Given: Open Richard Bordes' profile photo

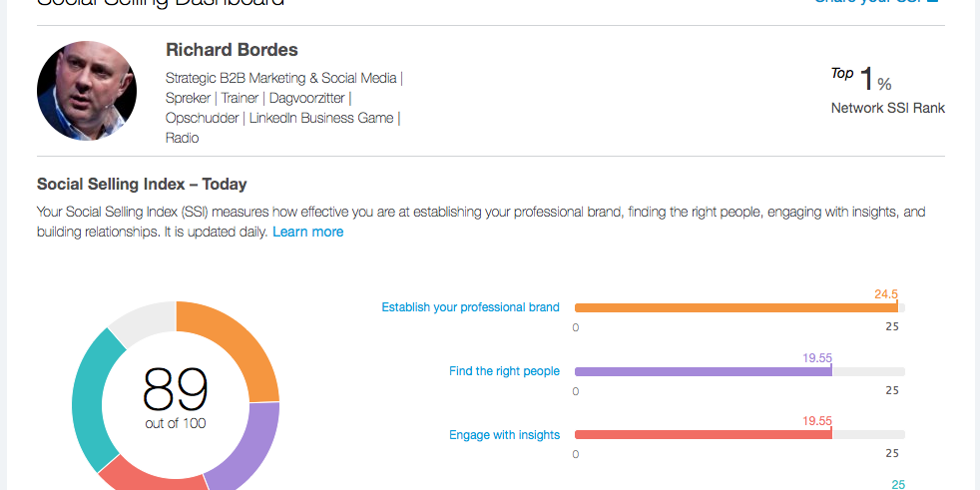Looking at the screenshot, I should pyautogui.click(x=87, y=91).
